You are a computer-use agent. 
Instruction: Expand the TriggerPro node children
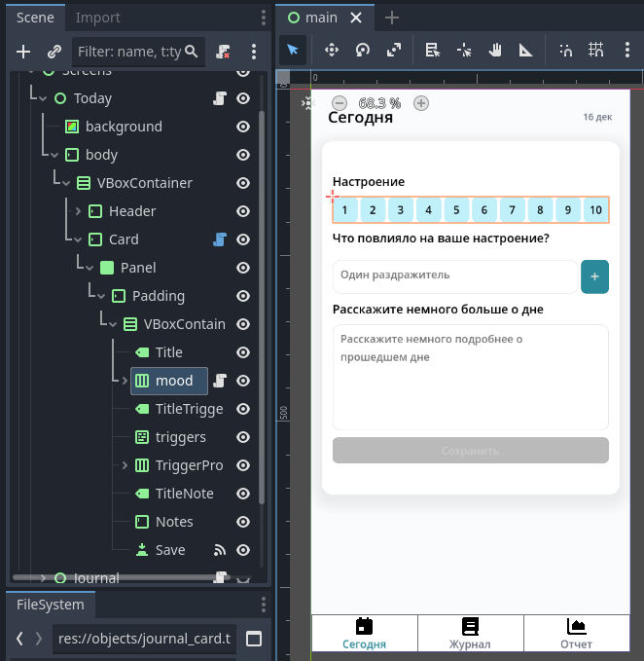(x=125, y=465)
